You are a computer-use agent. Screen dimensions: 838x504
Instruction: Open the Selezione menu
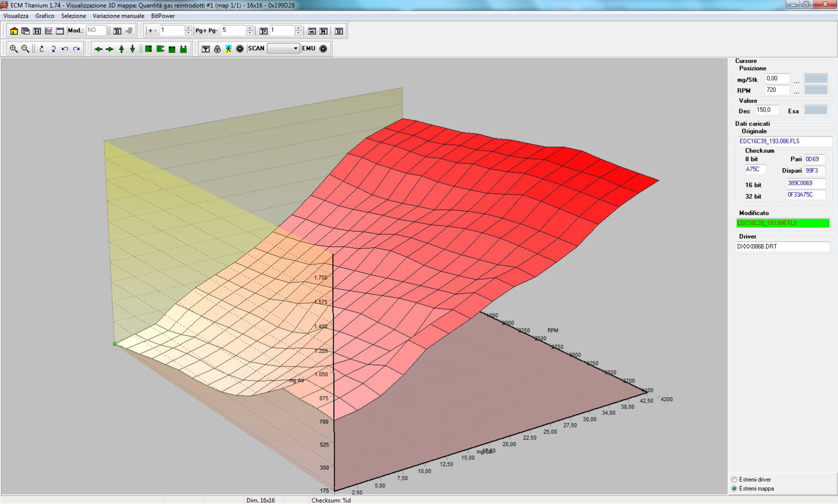pyautogui.click(x=73, y=16)
